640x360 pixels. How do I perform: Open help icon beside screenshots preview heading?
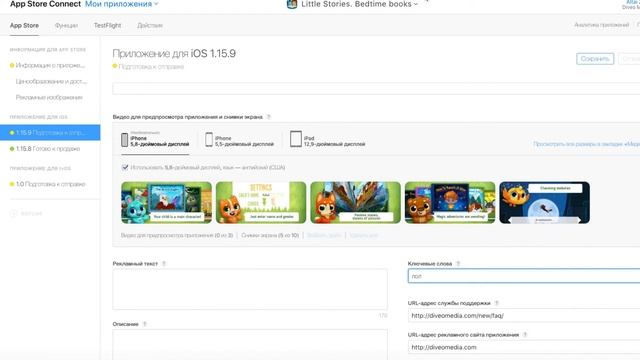pos(269,117)
